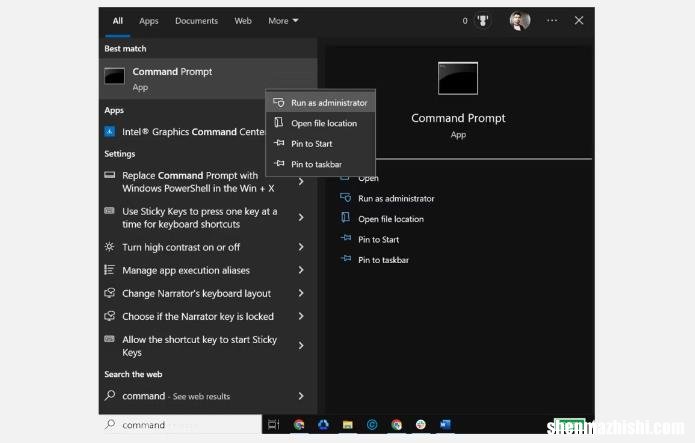Viewport: 695px width, 443px height.
Task: Click list icon beside Manage app execution aliases
Action: coord(109,270)
